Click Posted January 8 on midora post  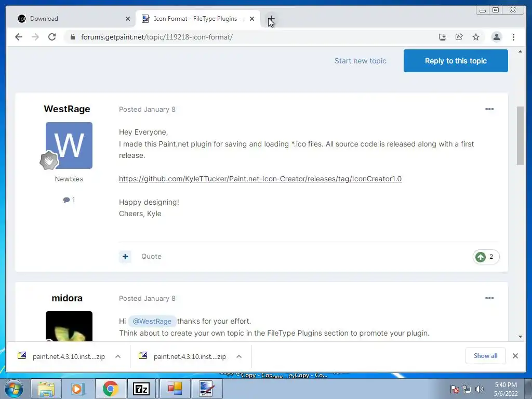[x=147, y=299]
